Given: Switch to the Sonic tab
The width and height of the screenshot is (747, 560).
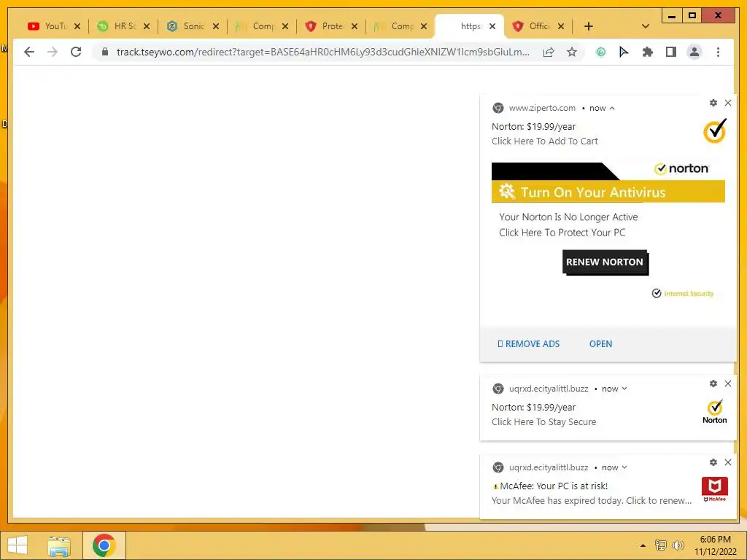Looking at the screenshot, I should 187,26.
